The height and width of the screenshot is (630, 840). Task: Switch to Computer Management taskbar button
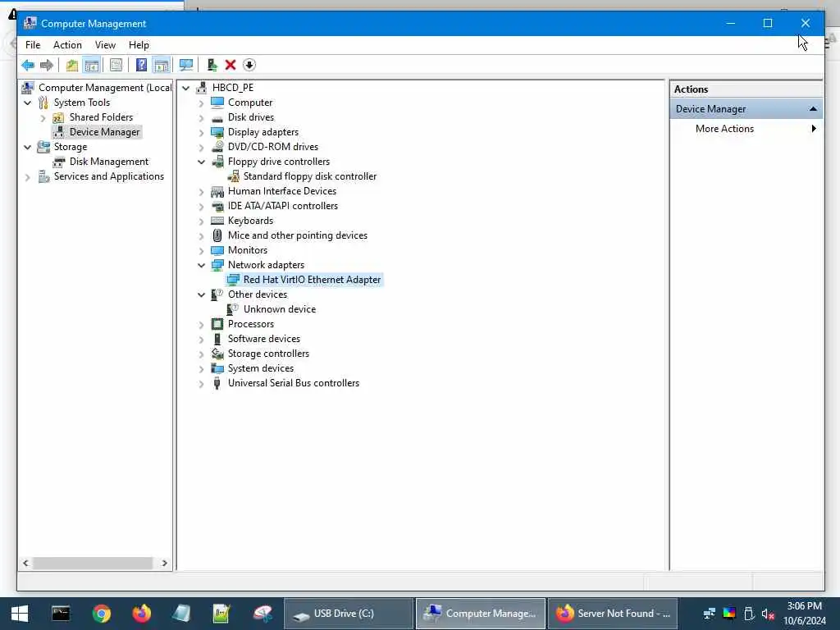[x=481, y=614]
